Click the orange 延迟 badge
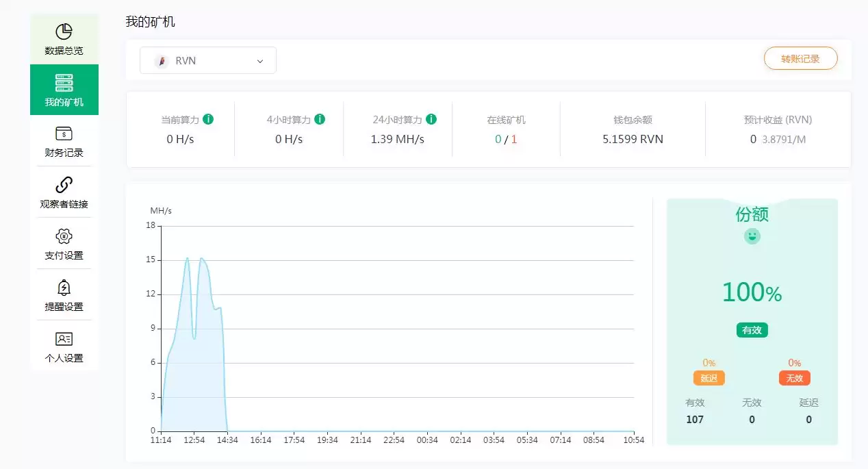This screenshot has height=469, width=868. pos(709,378)
